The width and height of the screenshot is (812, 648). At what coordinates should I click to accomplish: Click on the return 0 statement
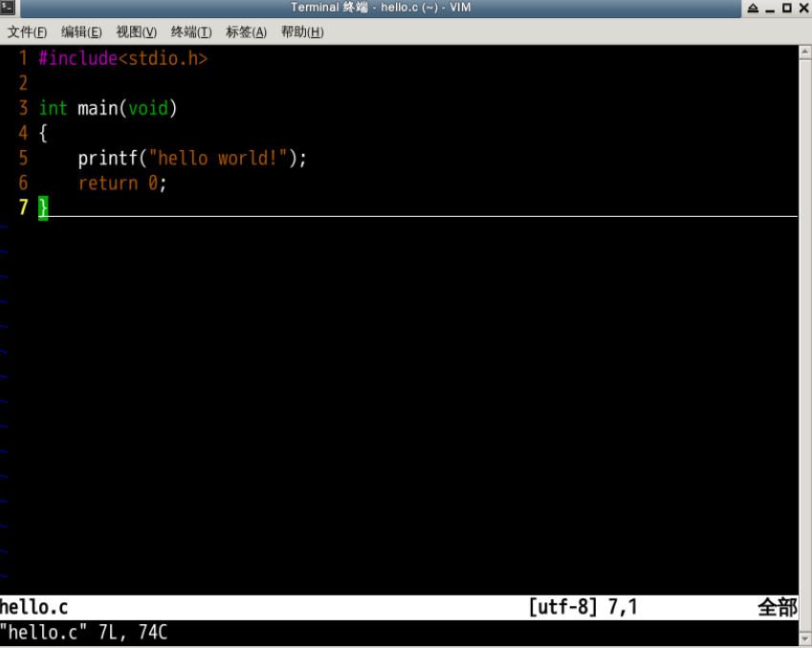[x=121, y=184]
